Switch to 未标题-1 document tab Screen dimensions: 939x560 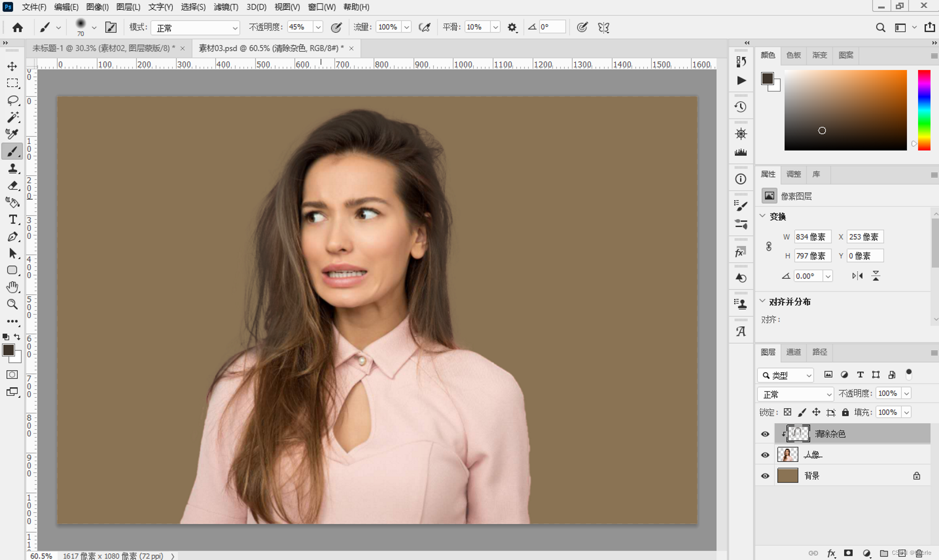tap(103, 48)
